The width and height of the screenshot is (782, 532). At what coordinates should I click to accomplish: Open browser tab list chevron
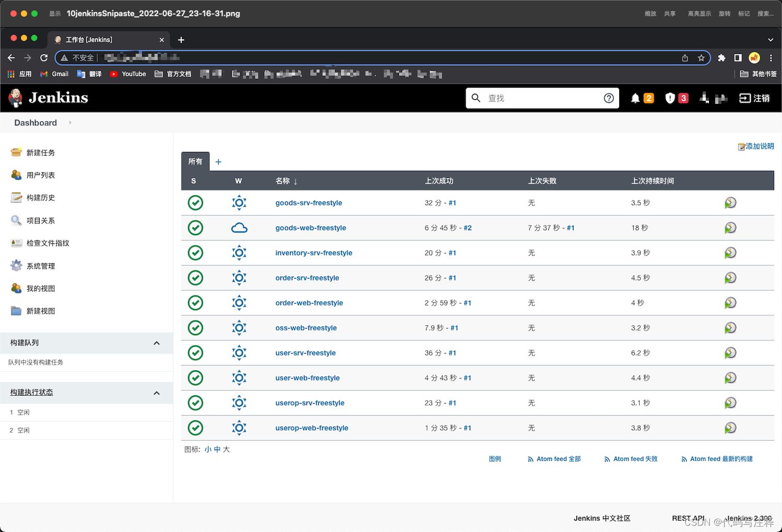(771, 40)
